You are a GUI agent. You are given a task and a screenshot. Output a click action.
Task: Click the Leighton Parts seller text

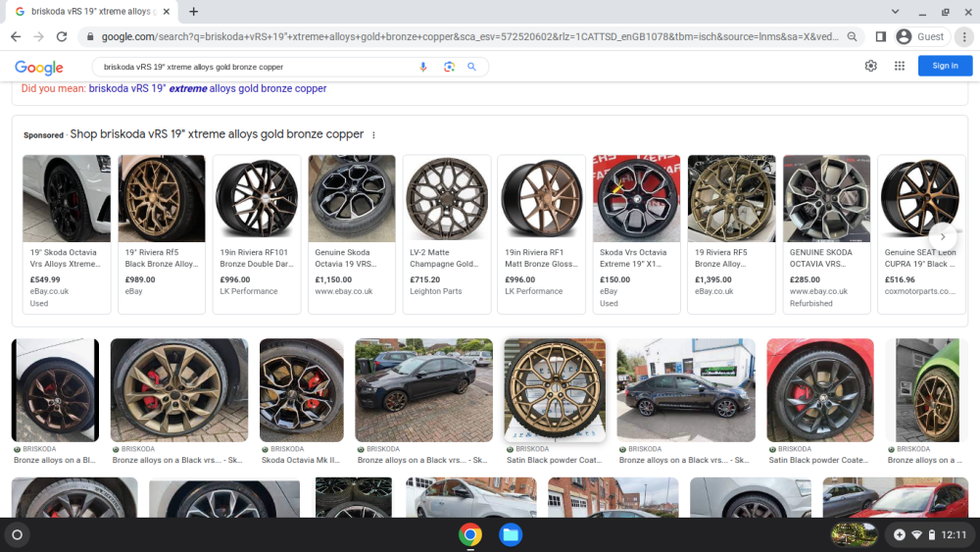point(436,291)
